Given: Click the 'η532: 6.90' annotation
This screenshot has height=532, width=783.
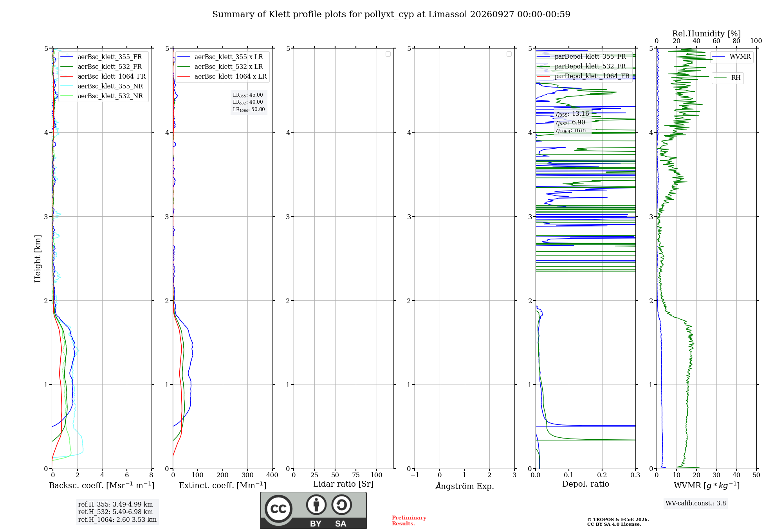Looking at the screenshot, I should [570, 122].
